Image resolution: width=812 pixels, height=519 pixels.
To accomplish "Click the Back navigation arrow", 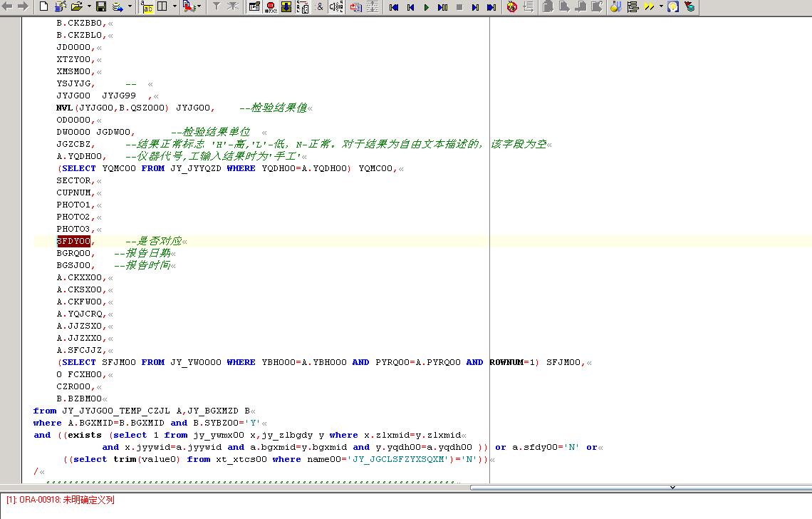I will (x=8, y=7).
